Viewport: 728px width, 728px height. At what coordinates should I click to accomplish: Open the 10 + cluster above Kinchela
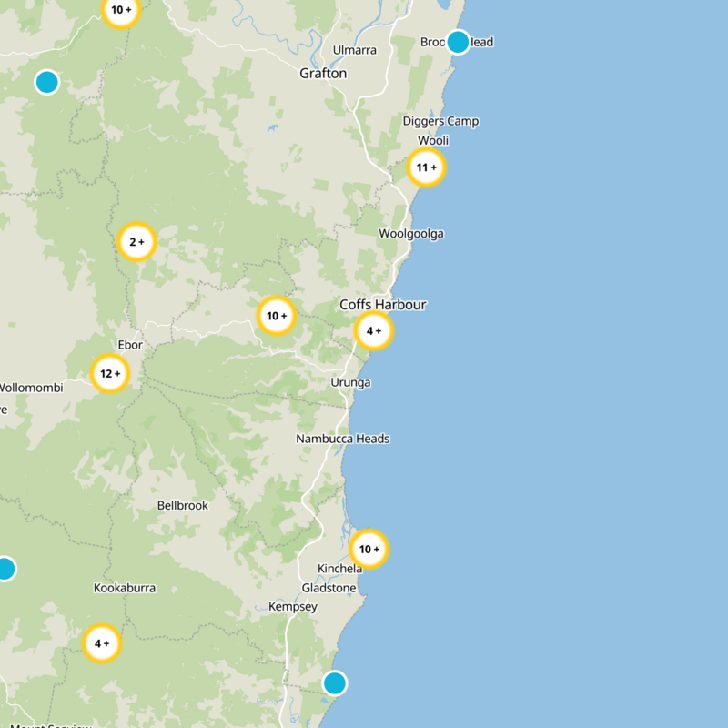[x=369, y=550]
